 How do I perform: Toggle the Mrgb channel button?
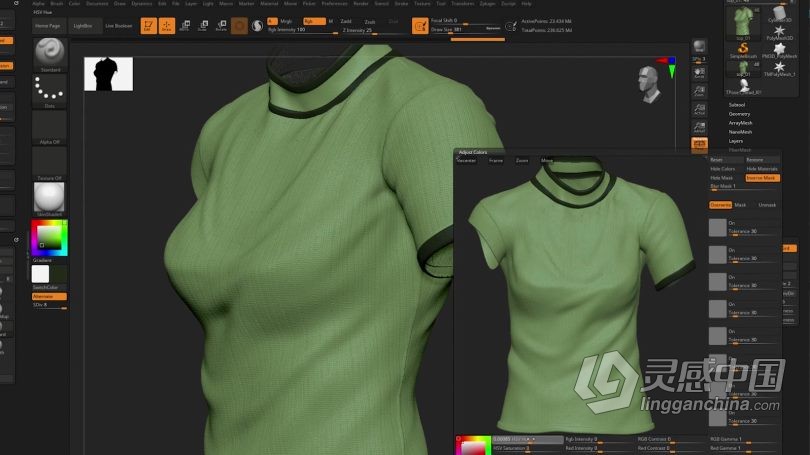click(286, 21)
